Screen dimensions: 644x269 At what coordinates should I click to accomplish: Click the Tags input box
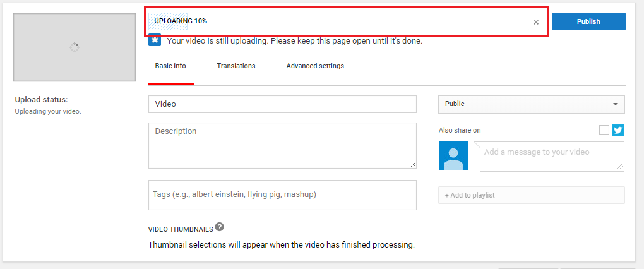pos(282,194)
